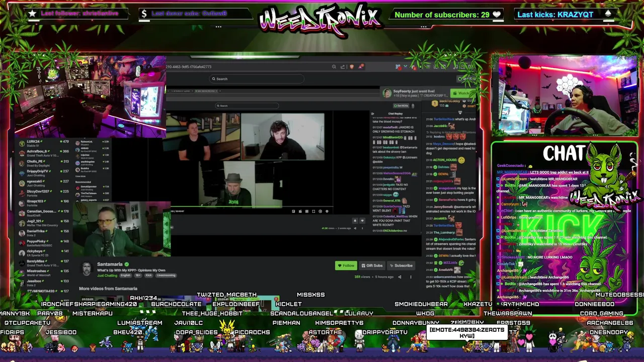Open DrippyDripTV channel in sidebar
The image size is (644, 362).
tap(44, 173)
